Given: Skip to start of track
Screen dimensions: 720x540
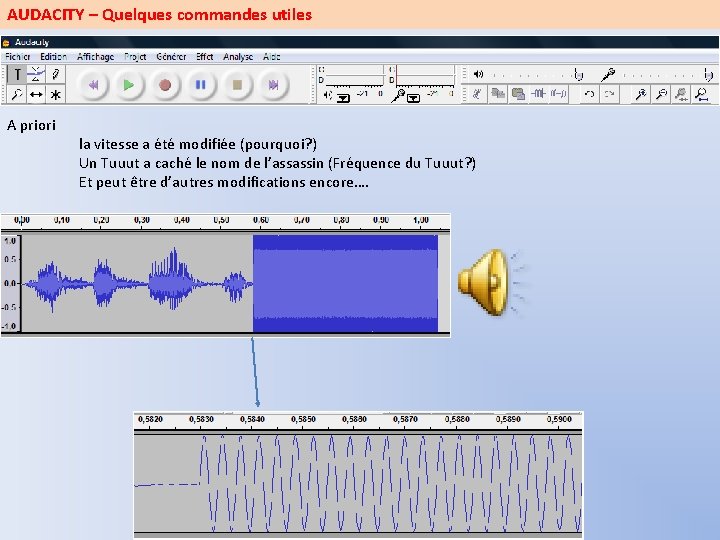Looking at the screenshot, I should point(94,85).
